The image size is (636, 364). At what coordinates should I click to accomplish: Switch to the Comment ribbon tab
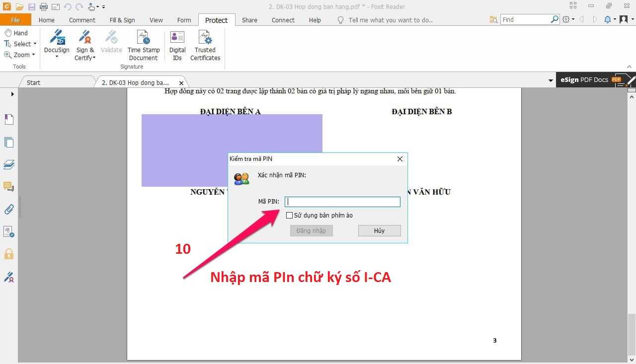pos(82,20)
